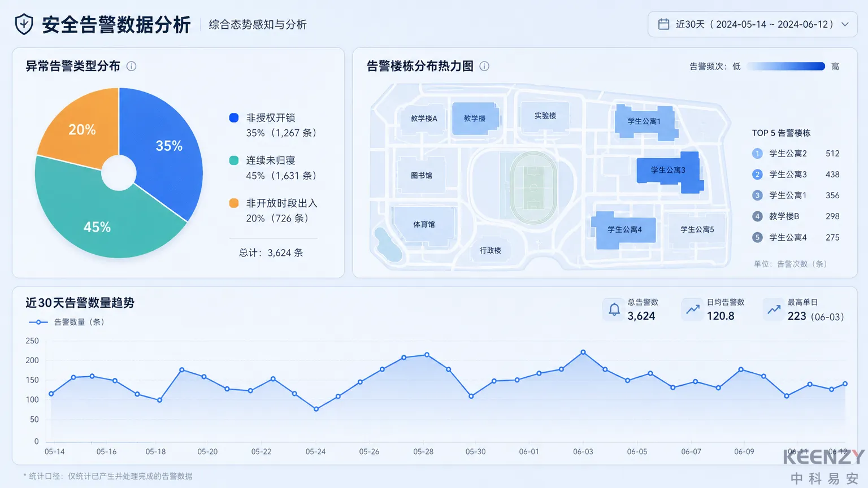
Task: Click the 05-24 lowest data point on chart
Action: (316, 409)
